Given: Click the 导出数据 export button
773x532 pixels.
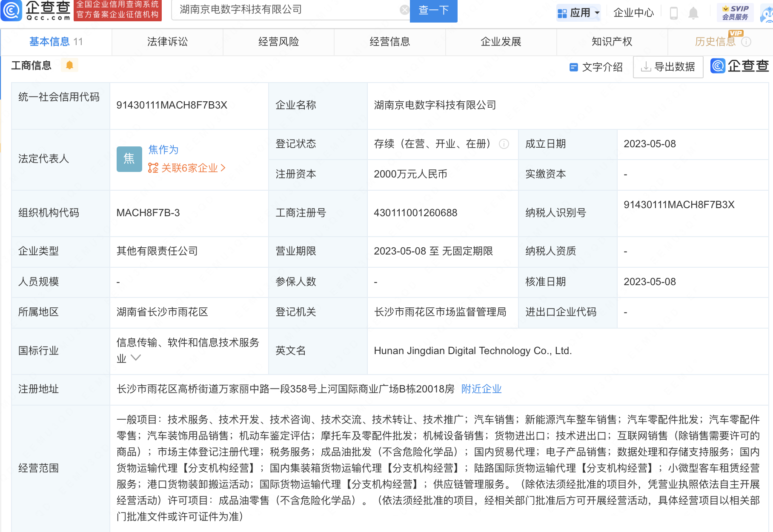Looking at the screenshot, I should [668, 67].
